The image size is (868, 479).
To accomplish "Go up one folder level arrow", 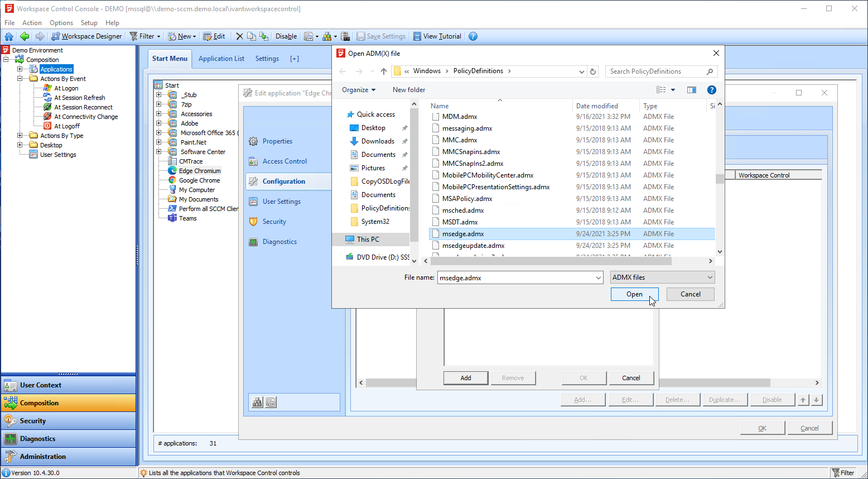I will click(384, 71).
